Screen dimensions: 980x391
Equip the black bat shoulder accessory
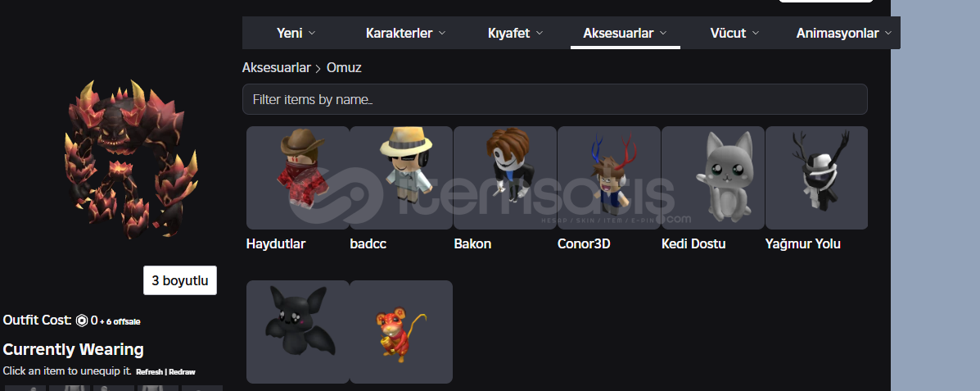click(297, 331)
